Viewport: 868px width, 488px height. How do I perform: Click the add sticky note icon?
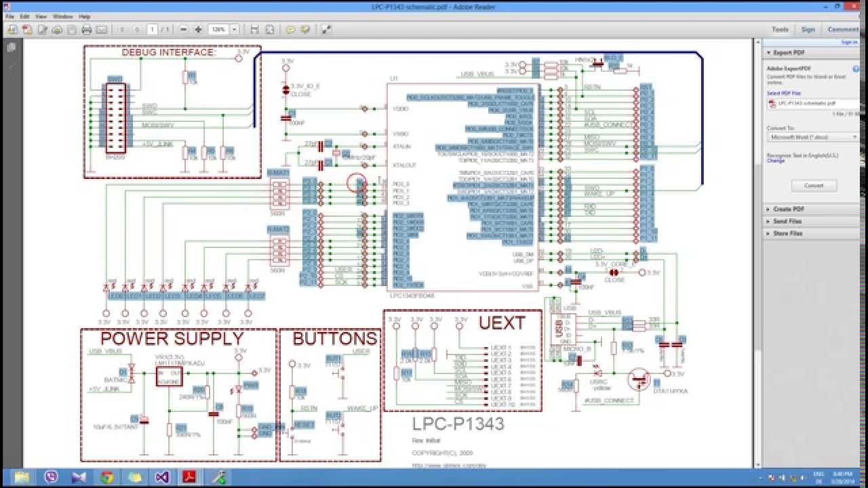290,30
